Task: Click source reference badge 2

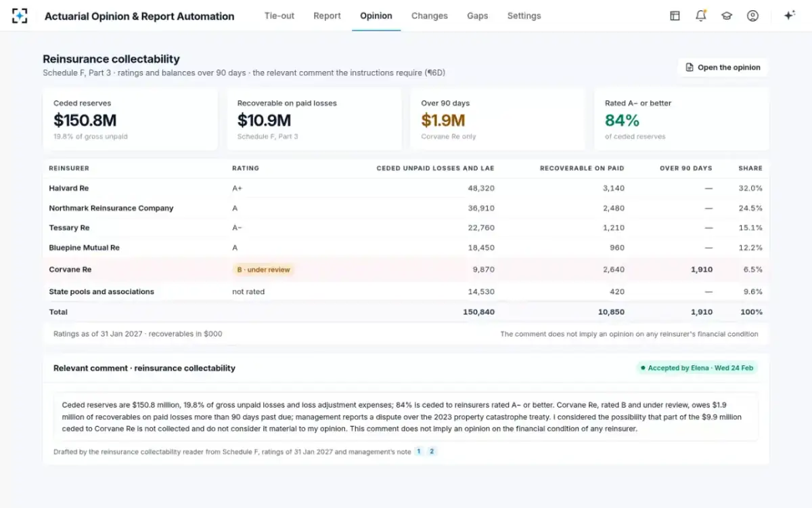Action: 432,451
